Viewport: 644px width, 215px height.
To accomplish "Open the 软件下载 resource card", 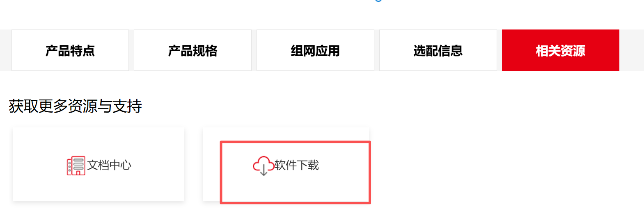I will (x=286, y=164).
